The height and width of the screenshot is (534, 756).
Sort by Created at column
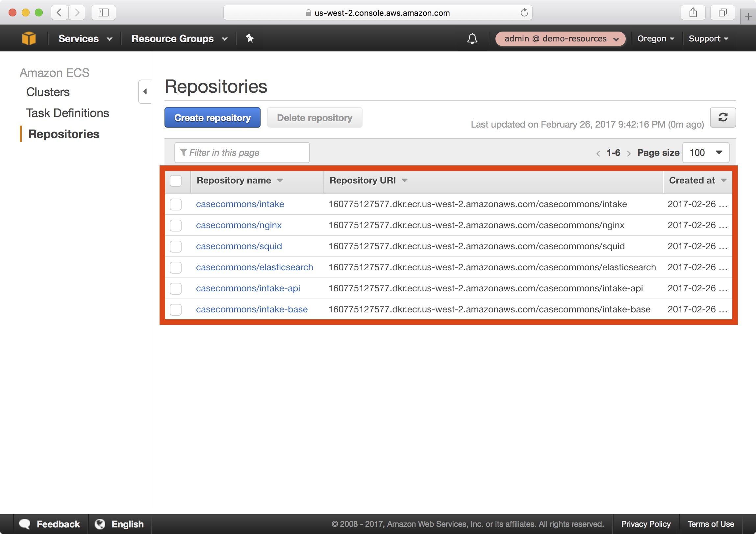tap(698, 180)
